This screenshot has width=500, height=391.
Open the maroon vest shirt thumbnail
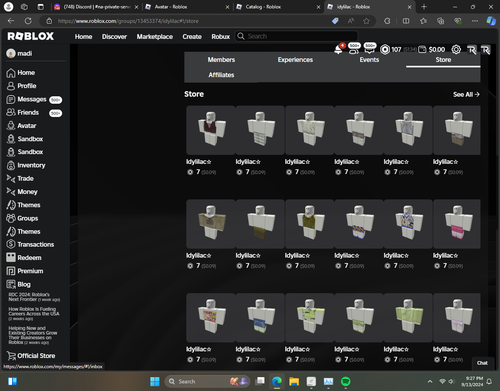click(211, 130)
